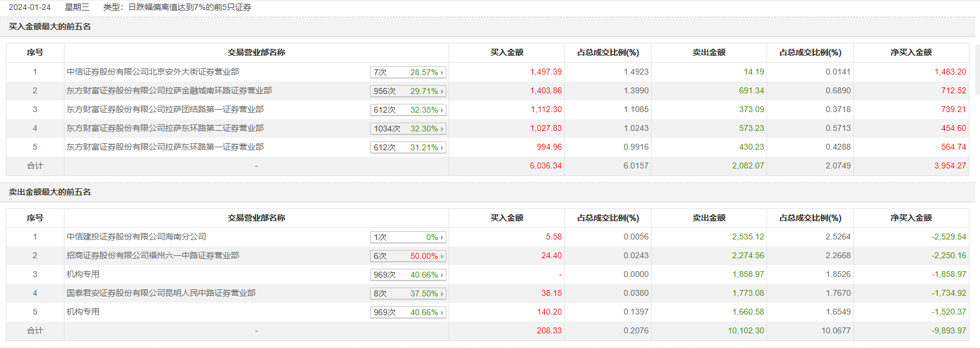Click 东方财富拉萨团结路第一证券营业部 name

pos(165,109)
